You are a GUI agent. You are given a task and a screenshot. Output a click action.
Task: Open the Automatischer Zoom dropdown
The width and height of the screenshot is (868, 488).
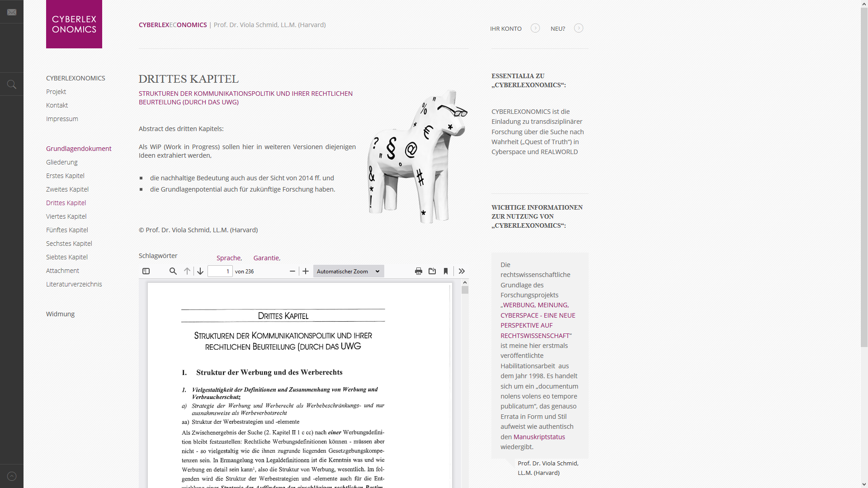tap(348, 271)
